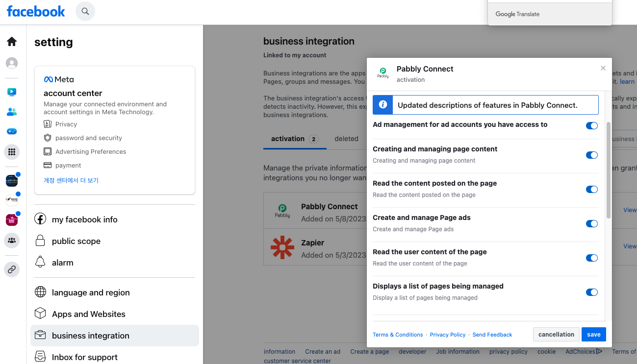Open the profile avatar in left rail
Image resolution: width=637 pixels, height=364 pixels.
click(x=12, y=63)
